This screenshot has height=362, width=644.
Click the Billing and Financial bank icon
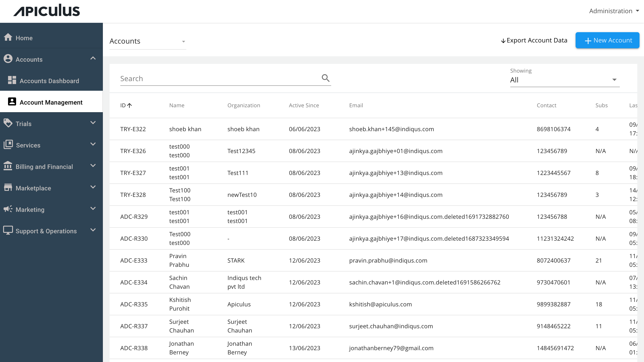8,166
